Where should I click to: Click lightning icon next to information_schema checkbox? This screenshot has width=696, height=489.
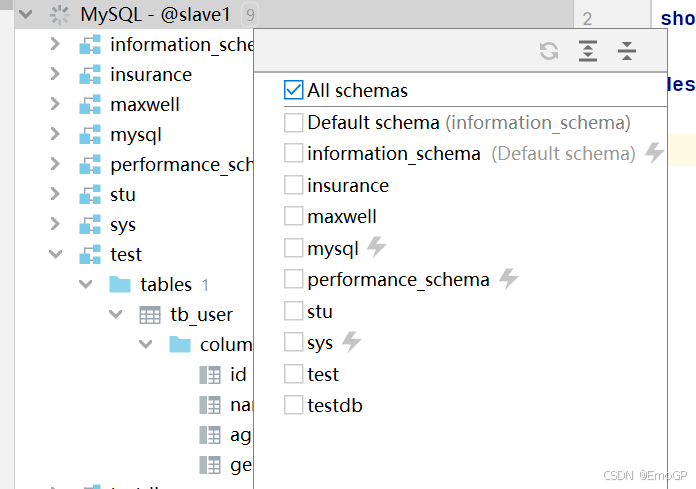click(654, 153)
